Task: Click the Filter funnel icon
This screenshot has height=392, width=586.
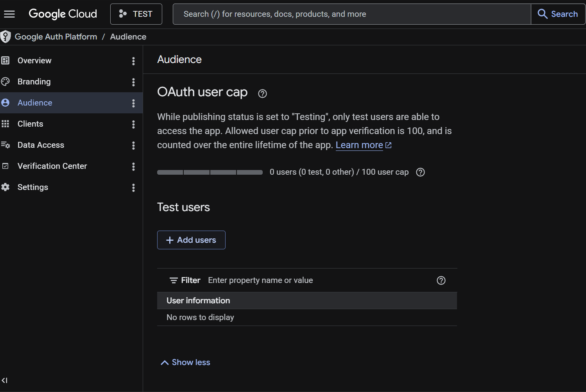Action: coord(174,280)
